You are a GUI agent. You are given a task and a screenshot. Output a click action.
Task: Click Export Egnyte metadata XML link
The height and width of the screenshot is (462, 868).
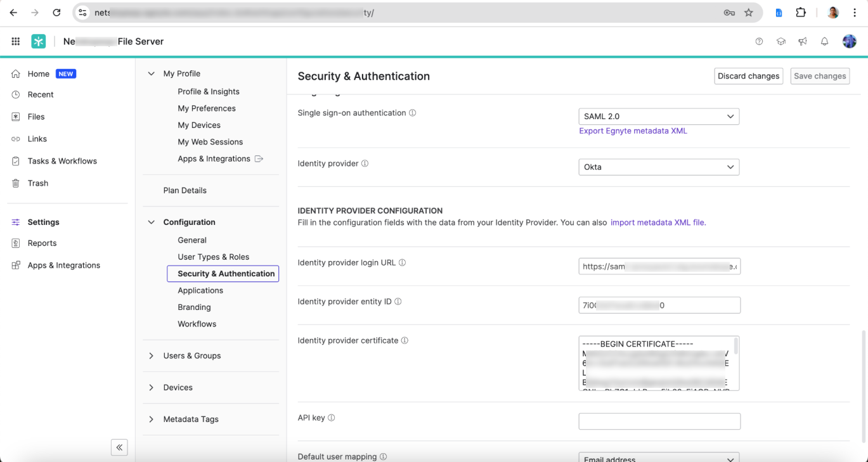633,131
